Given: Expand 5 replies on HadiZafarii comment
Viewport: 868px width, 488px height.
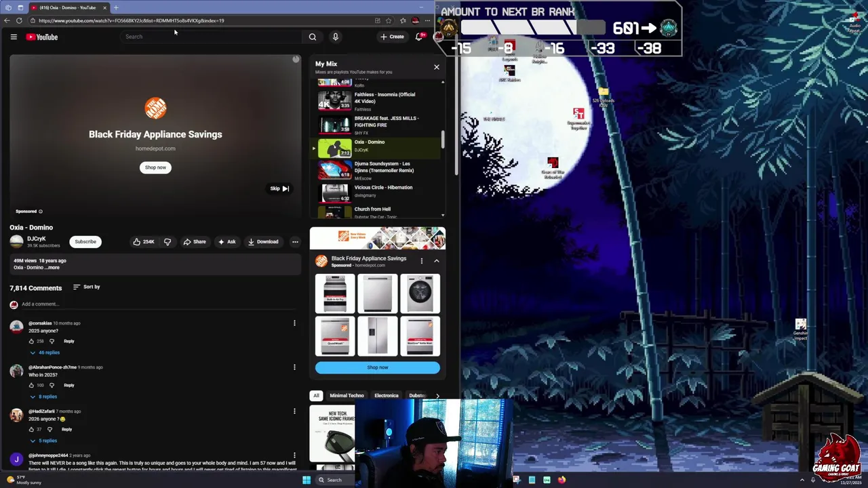Looking at the screenshot, I should click(x=43, y=441).
